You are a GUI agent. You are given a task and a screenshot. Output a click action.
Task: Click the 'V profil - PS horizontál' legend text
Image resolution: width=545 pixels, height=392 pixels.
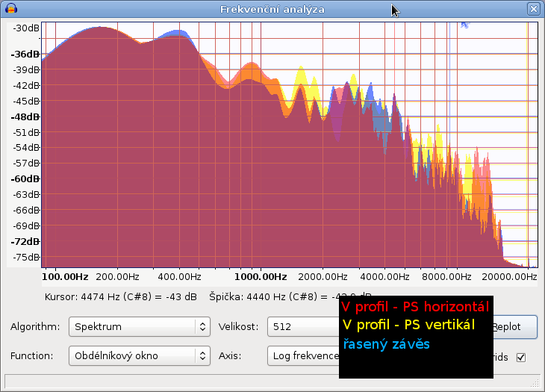(x=415, y=307)
